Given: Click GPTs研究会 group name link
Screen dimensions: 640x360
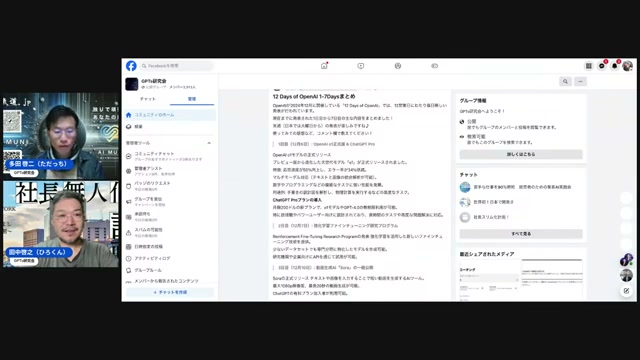Looking at the screenshot, I should click(x=154, y=81).
